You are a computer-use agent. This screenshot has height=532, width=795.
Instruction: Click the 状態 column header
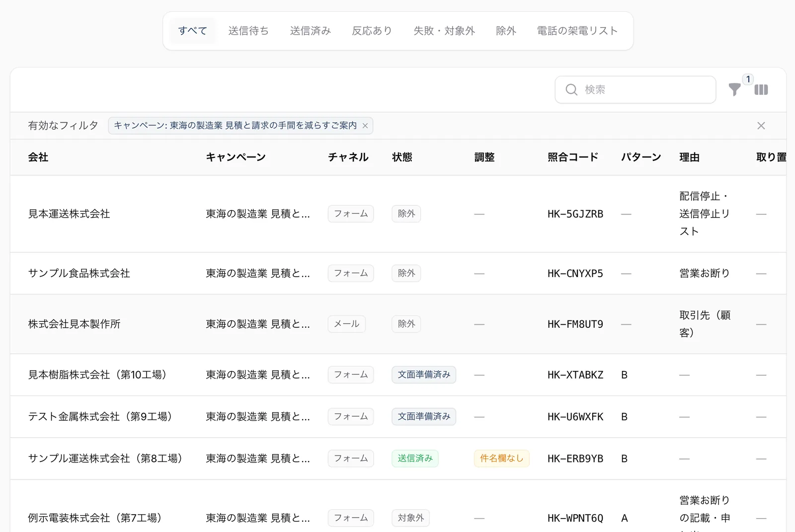pos(402,157)
